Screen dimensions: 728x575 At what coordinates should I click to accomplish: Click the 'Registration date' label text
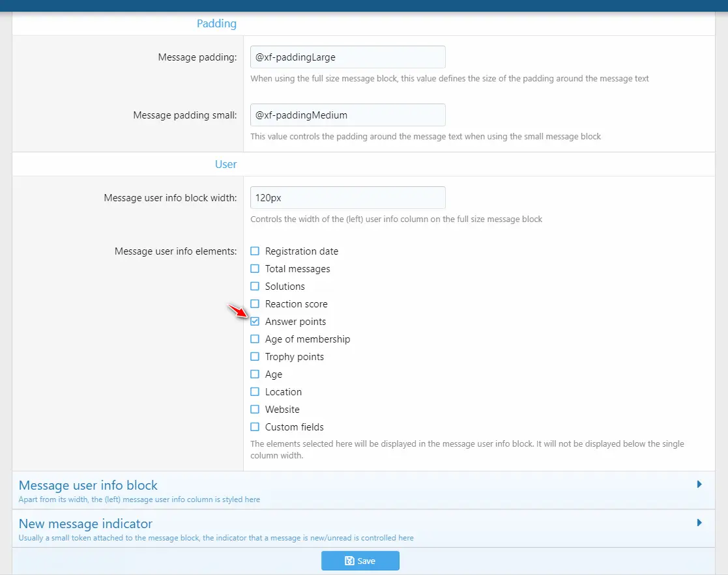[302, 251]
